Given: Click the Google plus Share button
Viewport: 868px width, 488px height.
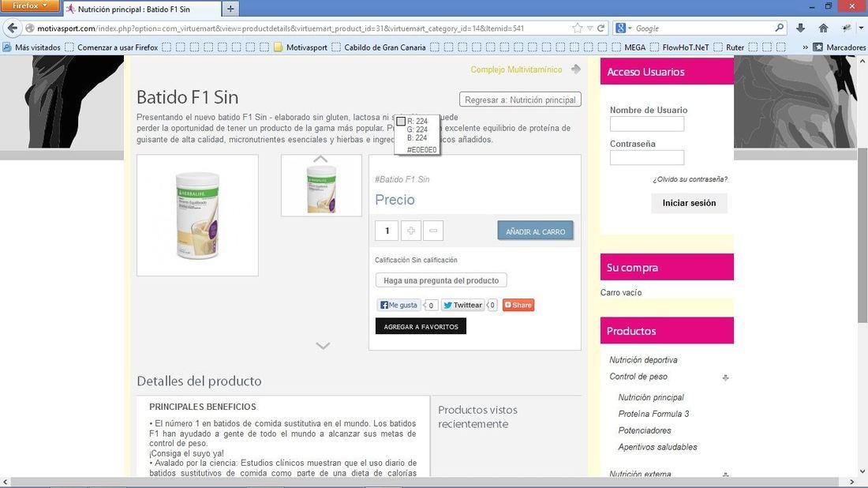Looking at the screenshot, I should 518,306.
